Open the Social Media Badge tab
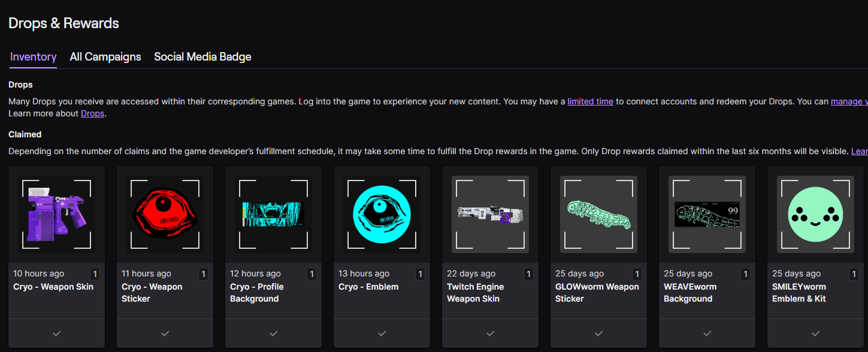Viewport: 868px width, 352px height. [x=202, y=57]
